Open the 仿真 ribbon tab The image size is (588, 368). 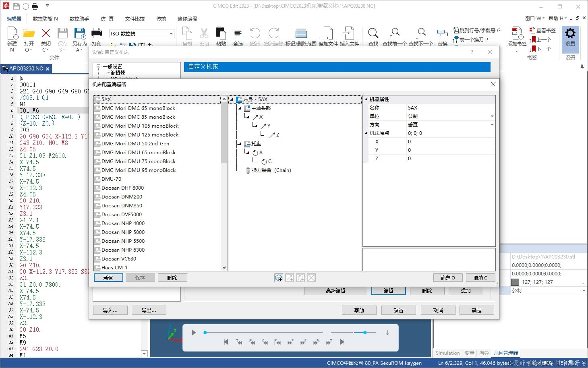pyautogui.click(x=107, y=19)
